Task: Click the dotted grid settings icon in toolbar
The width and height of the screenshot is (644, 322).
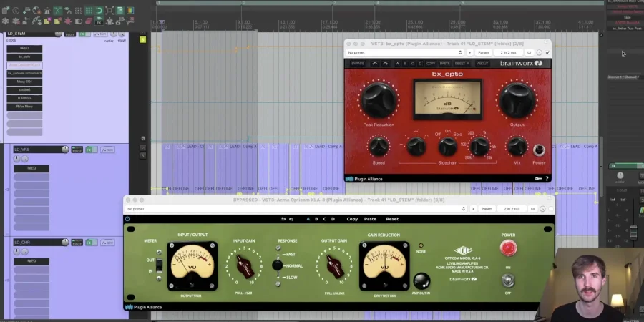Action: coord(79,10)
